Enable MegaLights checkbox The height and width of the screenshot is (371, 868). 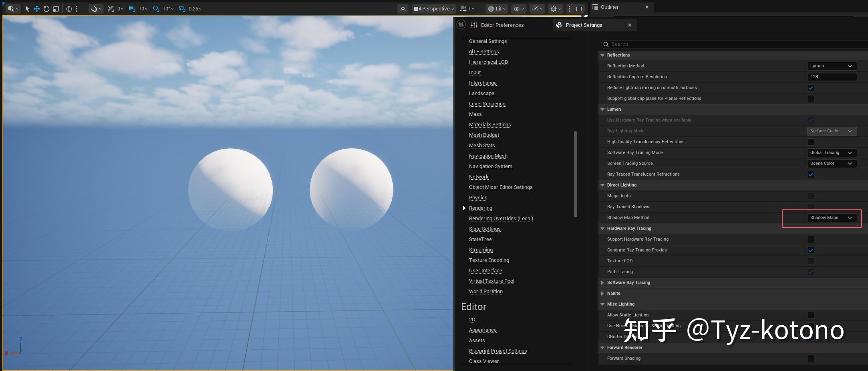(811, 196)
